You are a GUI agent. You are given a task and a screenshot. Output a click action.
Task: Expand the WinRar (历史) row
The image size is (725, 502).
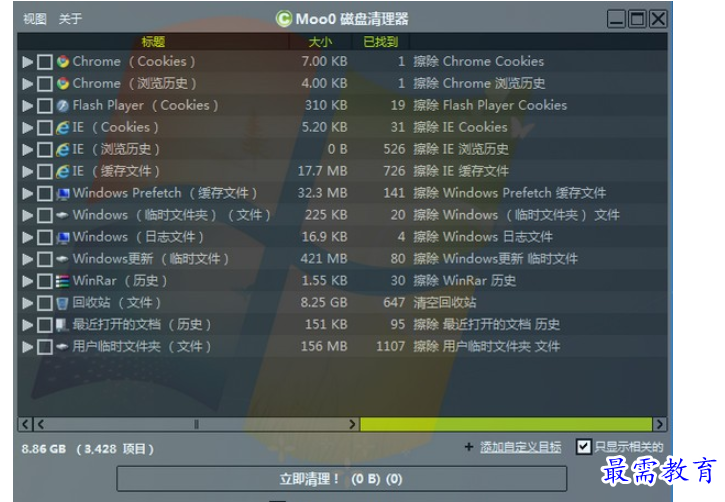28,282
